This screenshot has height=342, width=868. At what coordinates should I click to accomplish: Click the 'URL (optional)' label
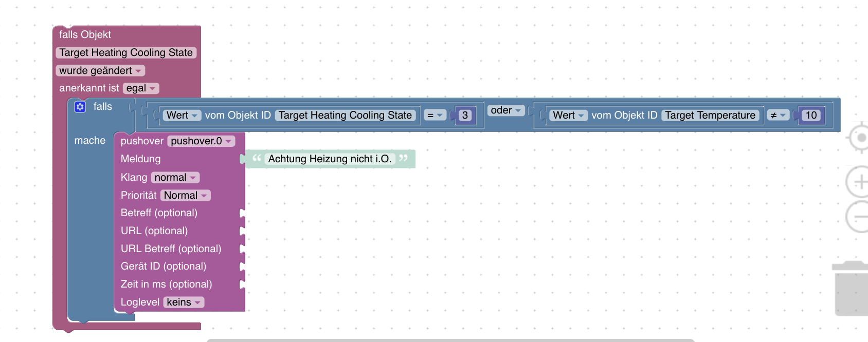pos(154,231)
